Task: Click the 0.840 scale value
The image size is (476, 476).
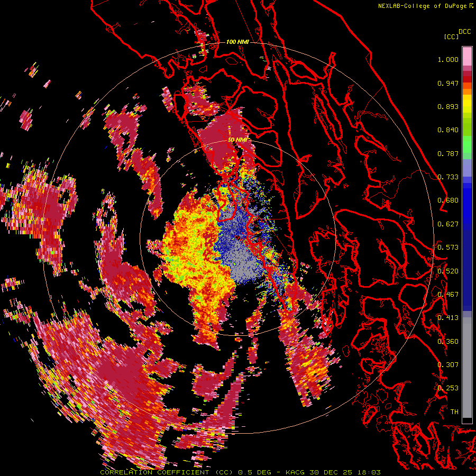Action: click(448, 130)
